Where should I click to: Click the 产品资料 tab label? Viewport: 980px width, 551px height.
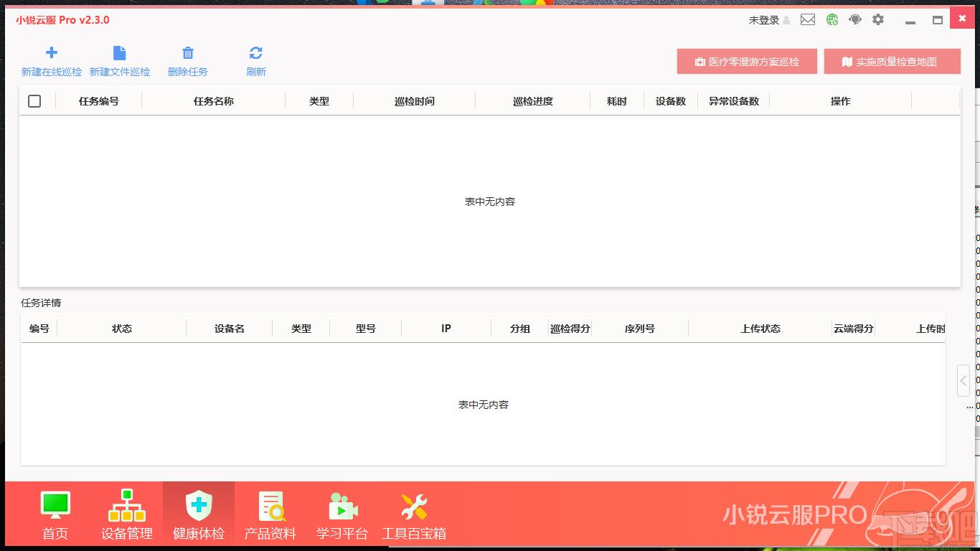[x=270, y=534]
